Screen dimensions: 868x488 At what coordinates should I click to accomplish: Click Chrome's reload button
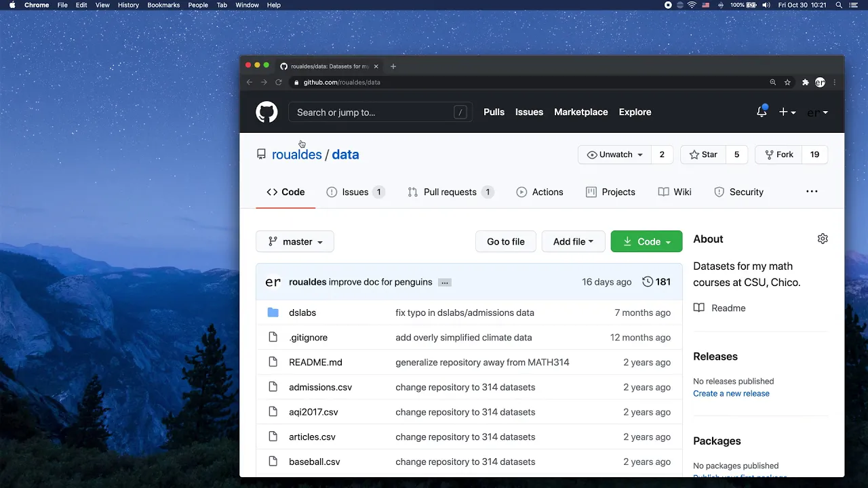tap(278, 82)
